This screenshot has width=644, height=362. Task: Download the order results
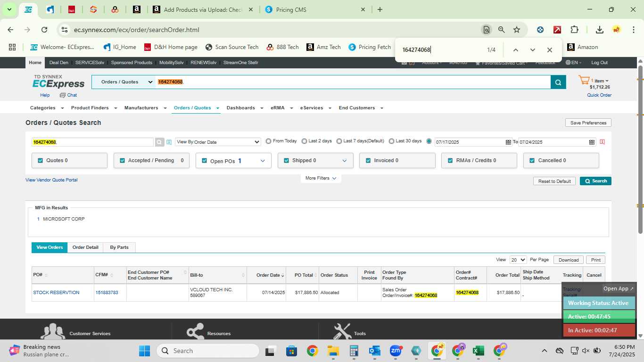click(x=569, y=260)
